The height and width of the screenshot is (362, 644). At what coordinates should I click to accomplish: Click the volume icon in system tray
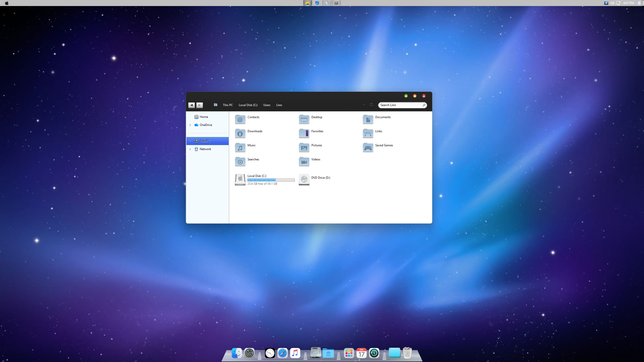612,3
